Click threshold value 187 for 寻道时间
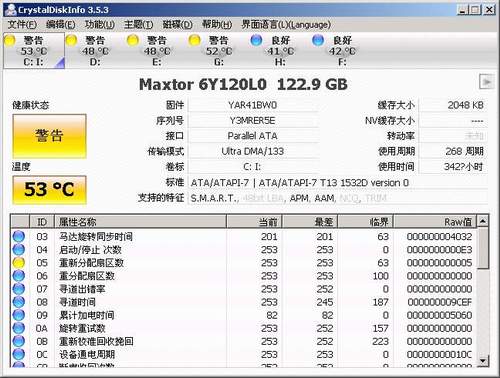 pyautogui.click(x=381, y=302)
